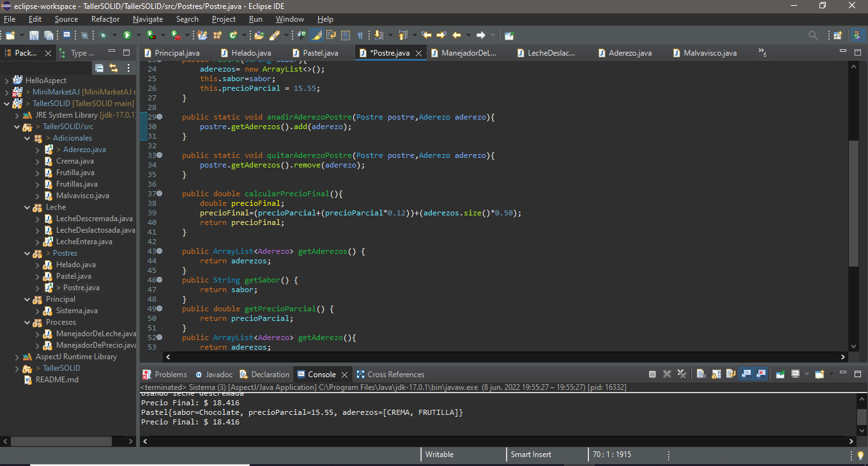Switch to the Helado.java editor tab

pyautogui.click(x=251, y=52)
